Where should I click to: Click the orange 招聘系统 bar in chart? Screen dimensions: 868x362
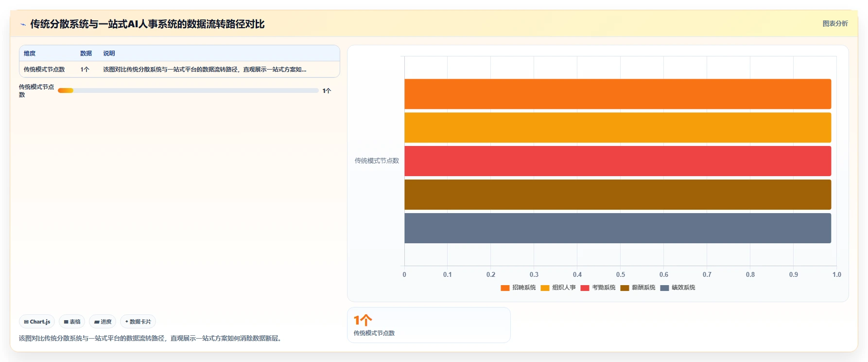point(618,94)
